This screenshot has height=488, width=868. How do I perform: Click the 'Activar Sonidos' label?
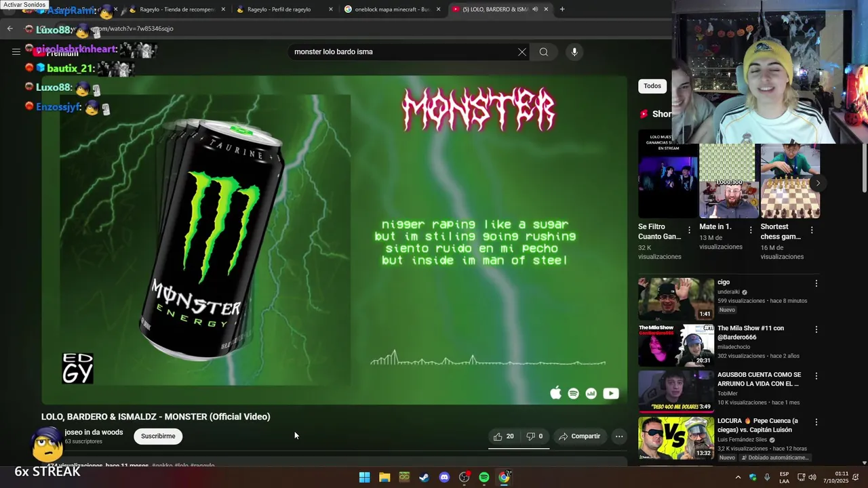24,5
